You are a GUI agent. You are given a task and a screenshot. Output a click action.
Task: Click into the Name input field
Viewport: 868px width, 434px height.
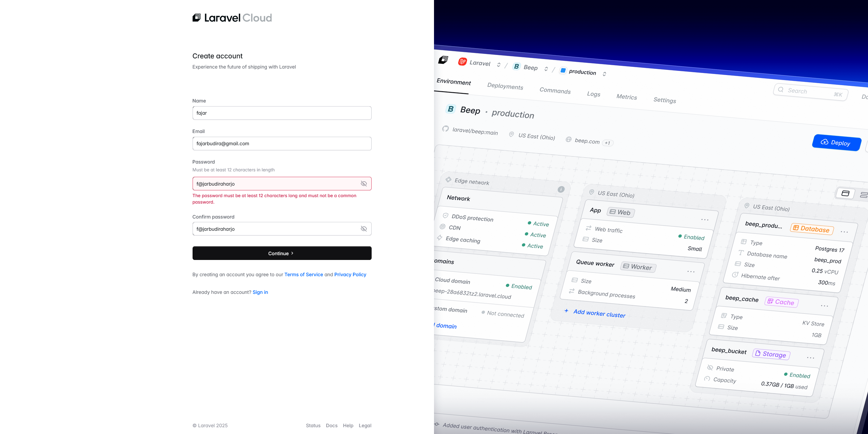point(282,113)
